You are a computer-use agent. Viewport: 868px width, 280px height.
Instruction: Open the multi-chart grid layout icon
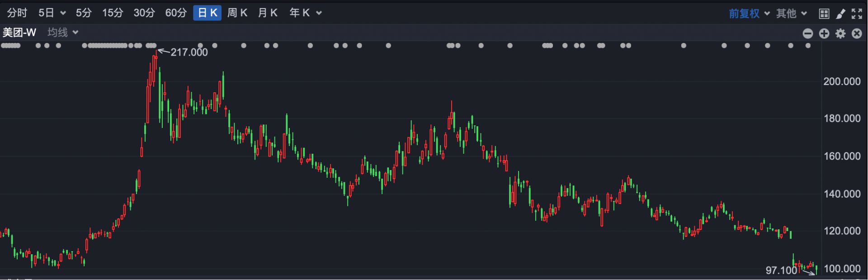824,14
